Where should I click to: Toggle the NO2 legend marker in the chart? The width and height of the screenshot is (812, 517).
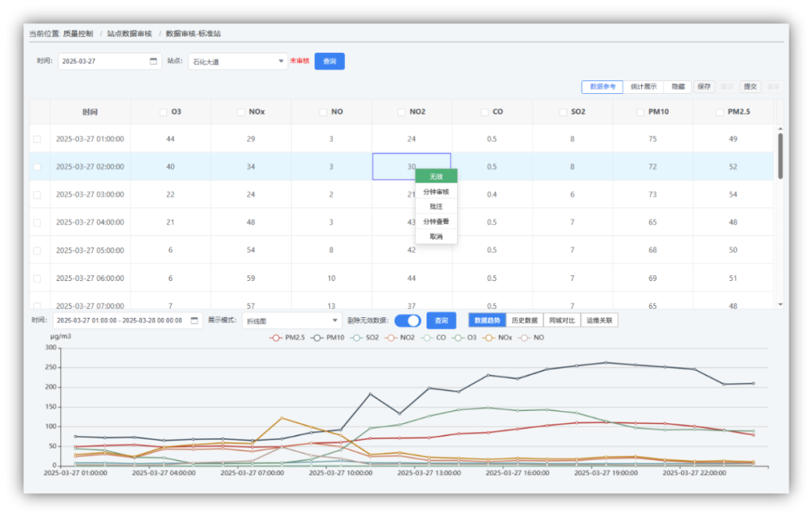pos(391,337)
